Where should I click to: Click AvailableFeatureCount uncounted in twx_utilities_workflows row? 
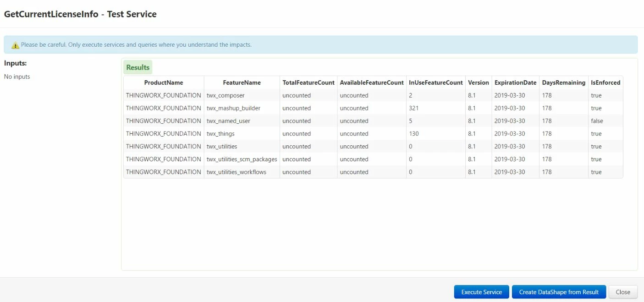click(372, 172)
